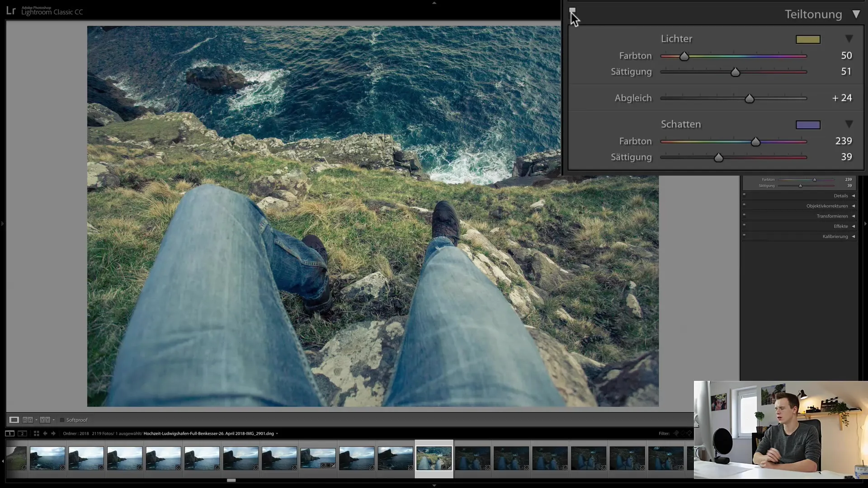Viewport: 868px width, 488px height.
Task: Expand the Transformieren panel arrow
Action: [x=853, y=216]
